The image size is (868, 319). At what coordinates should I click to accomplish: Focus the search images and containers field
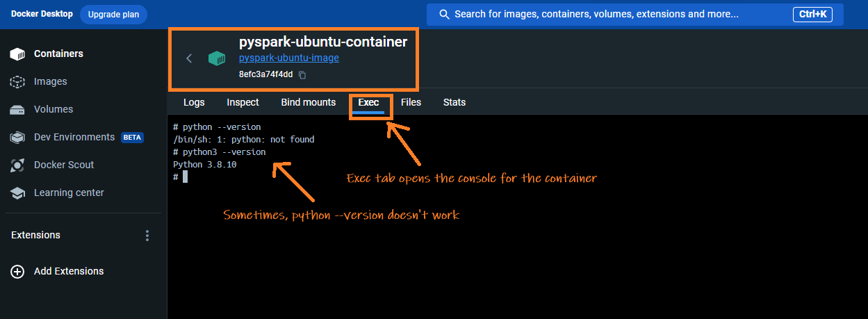click(x=634, y=14)
